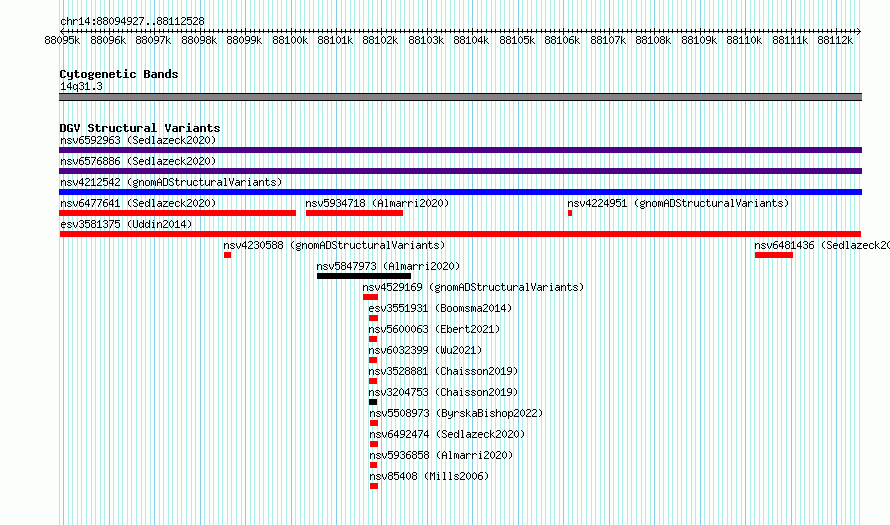Select the red nsv6477641 variant bar
Screen dimensions: 890x525
pyautogui.click(x=177, y=213)
